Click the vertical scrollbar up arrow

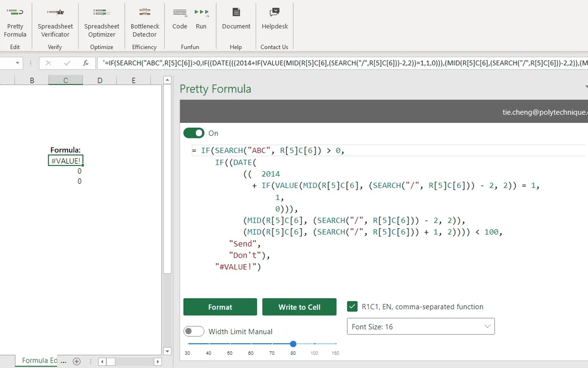click(167, 80)
